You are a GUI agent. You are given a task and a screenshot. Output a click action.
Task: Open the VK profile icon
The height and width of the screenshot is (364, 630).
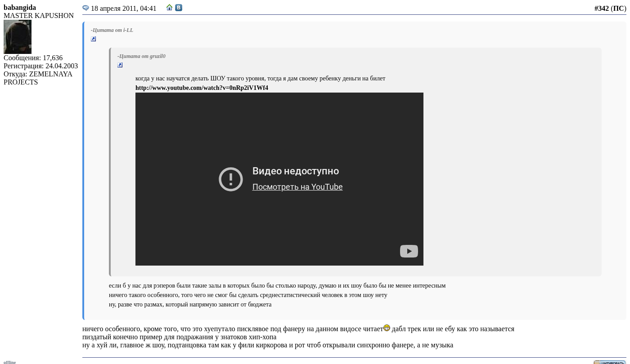pyautogui.click(x=179, y=8)
